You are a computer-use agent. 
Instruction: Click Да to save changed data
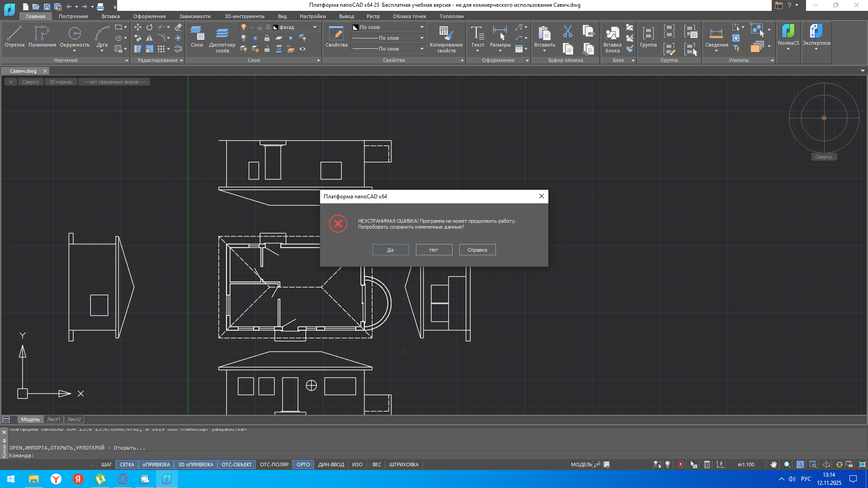[391, 250]
